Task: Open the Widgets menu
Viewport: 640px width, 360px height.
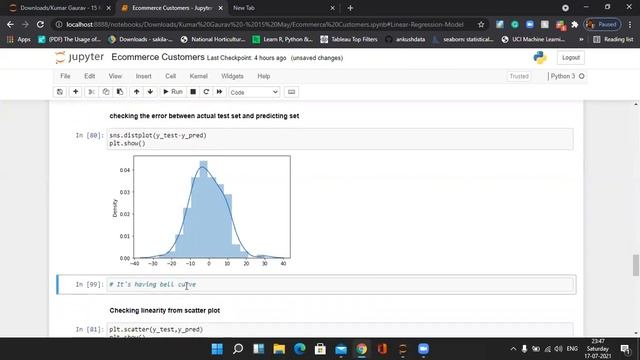Action: click(232, 76)
